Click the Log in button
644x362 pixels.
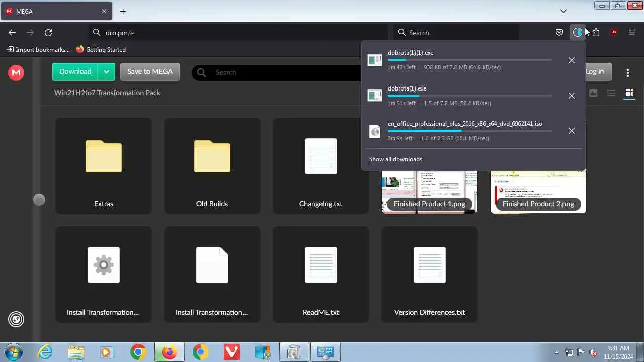[595, 72]
